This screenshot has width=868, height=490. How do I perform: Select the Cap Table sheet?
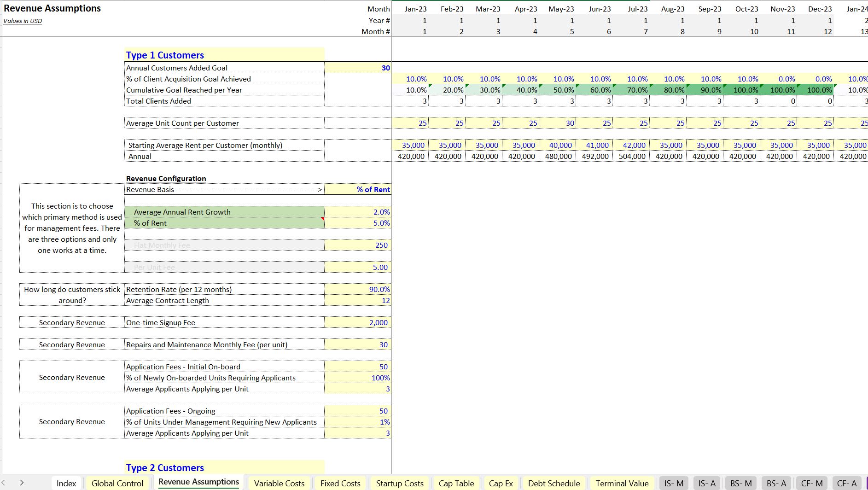456,483
